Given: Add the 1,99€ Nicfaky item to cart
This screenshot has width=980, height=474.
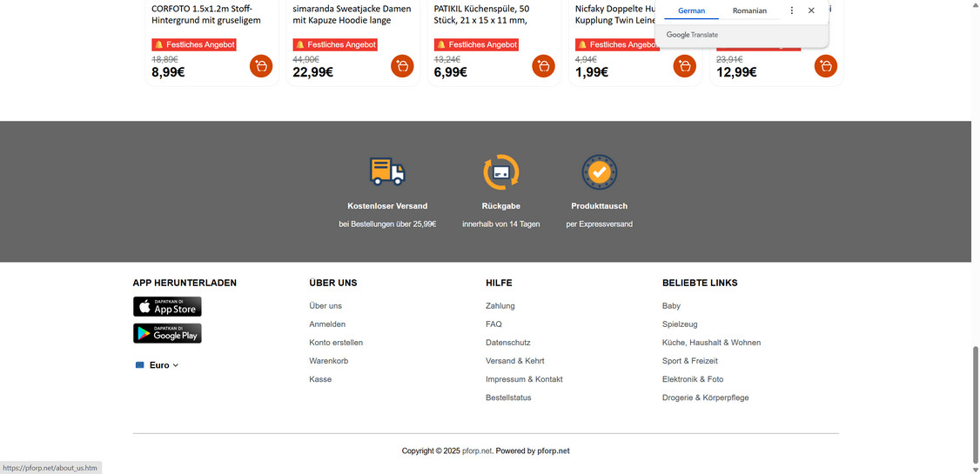Looking at the screenshot, I should (685, 66).
